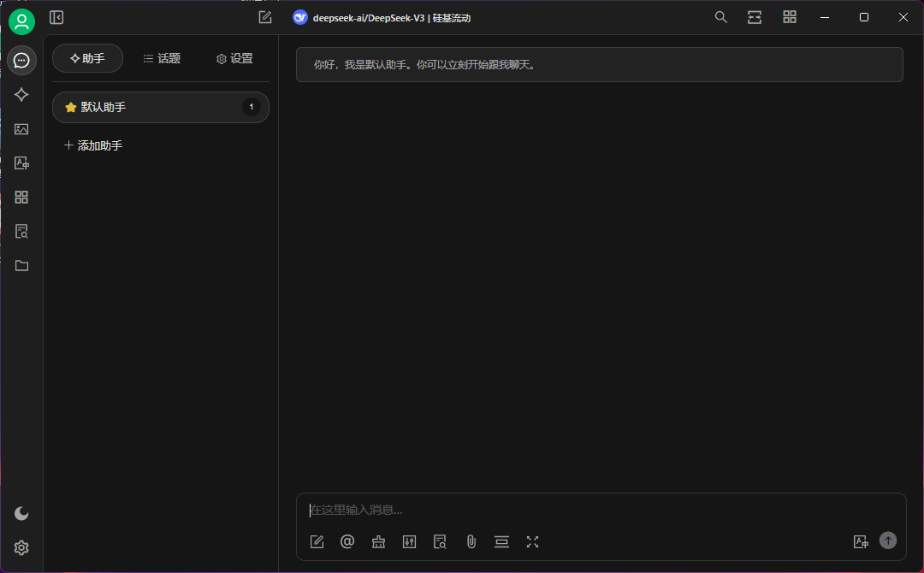The height and width of the screenshot is (573, 924).
Task: Select model deepseek-ai/DeepSeek-V3
Action: point(382,18)
